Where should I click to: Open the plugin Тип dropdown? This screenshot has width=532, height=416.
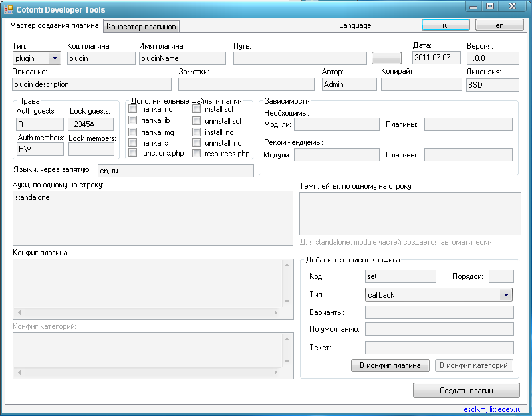click(55, 58)
